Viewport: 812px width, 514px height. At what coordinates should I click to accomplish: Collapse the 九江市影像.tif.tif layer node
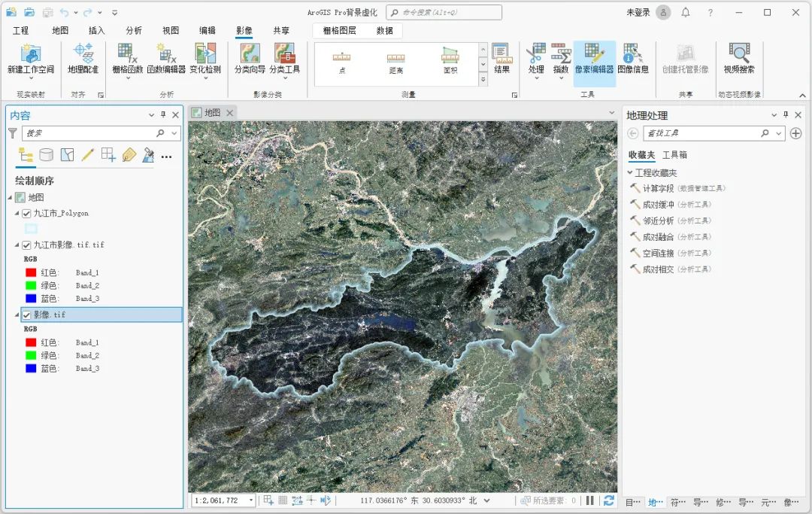17,245
